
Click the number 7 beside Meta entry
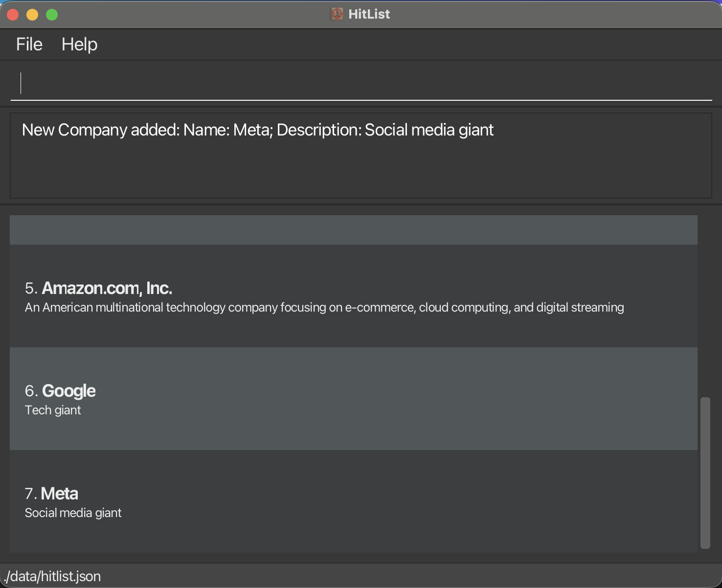(x=31, y=494)
